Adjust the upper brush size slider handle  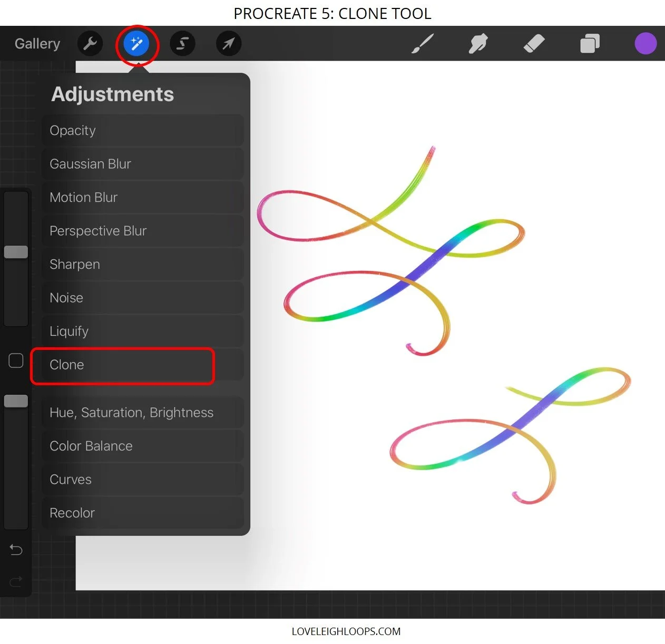16,251
